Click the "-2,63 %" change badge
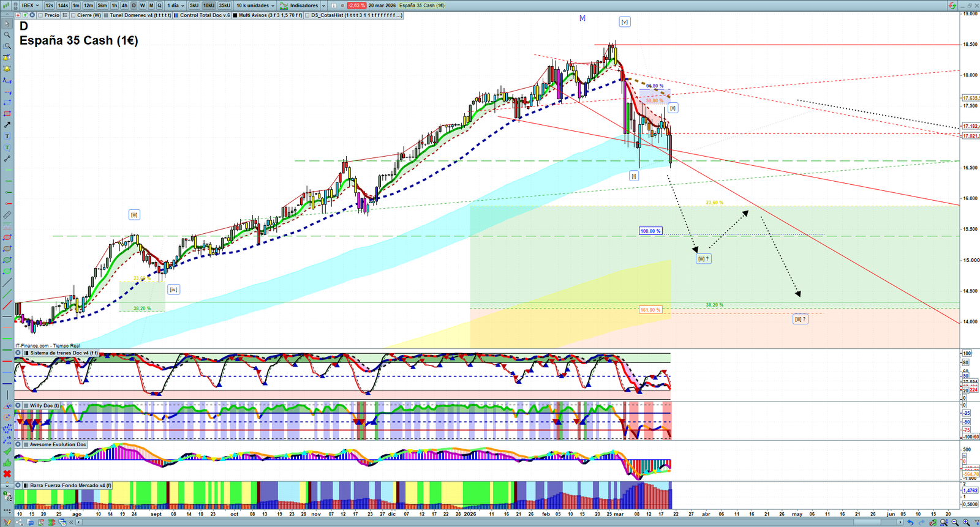 (356, 6)
